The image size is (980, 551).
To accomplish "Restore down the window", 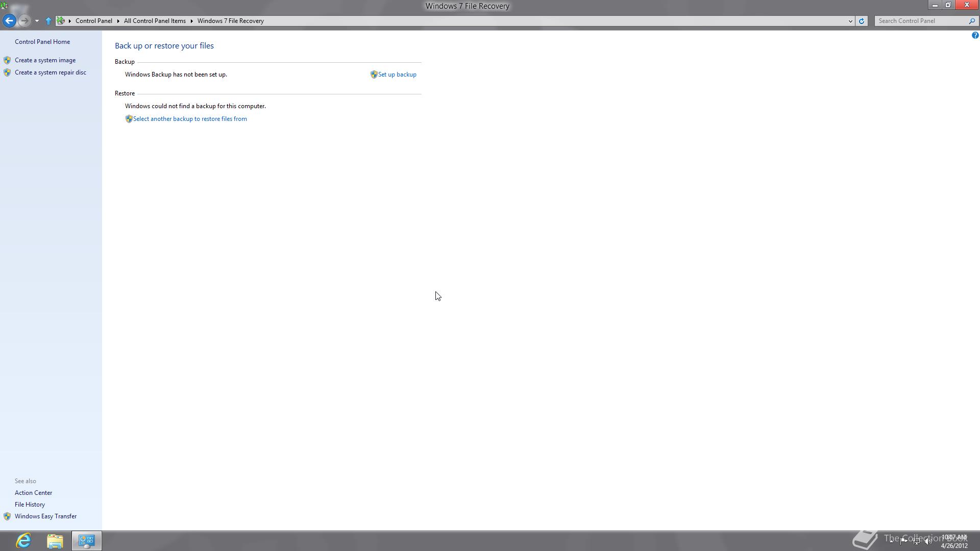I will (948, 5).
